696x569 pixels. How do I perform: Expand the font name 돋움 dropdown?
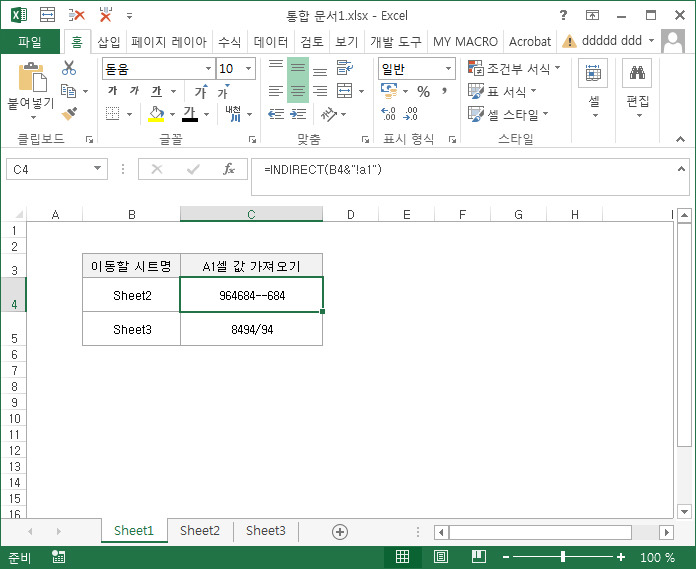click(208, 68)
